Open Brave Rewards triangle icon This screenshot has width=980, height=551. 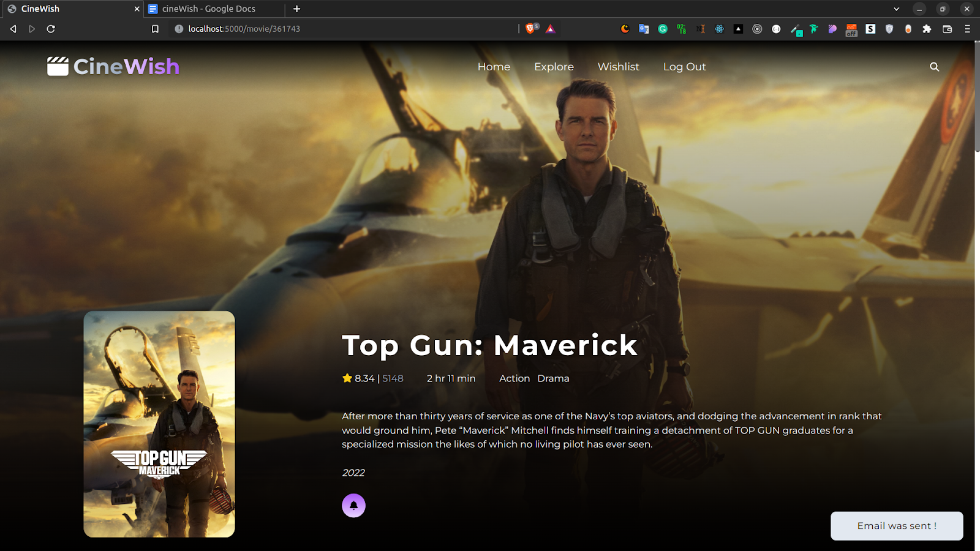point(551,29)
